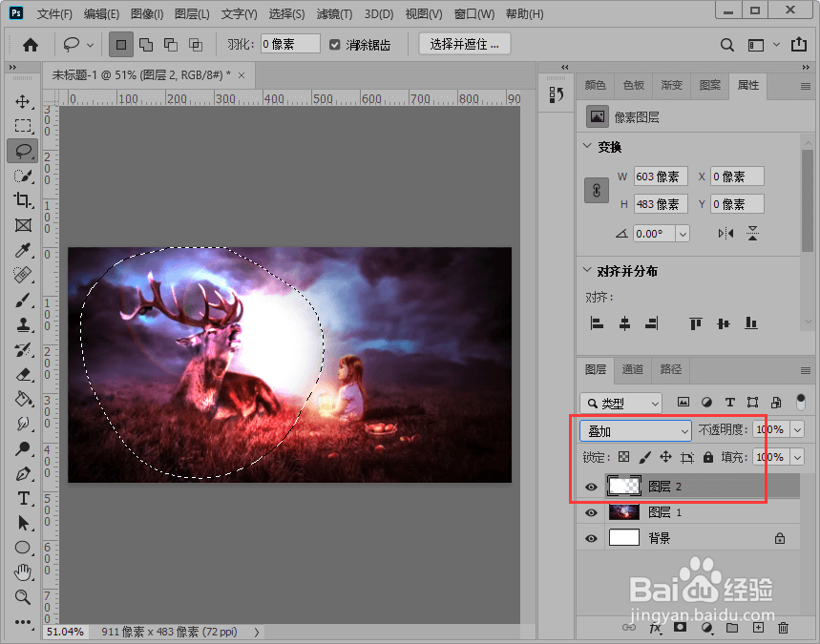Viewport: 820px width, 644px height.
Task: Hide 图层 1 with eye icon
Action: click(591, 512)
